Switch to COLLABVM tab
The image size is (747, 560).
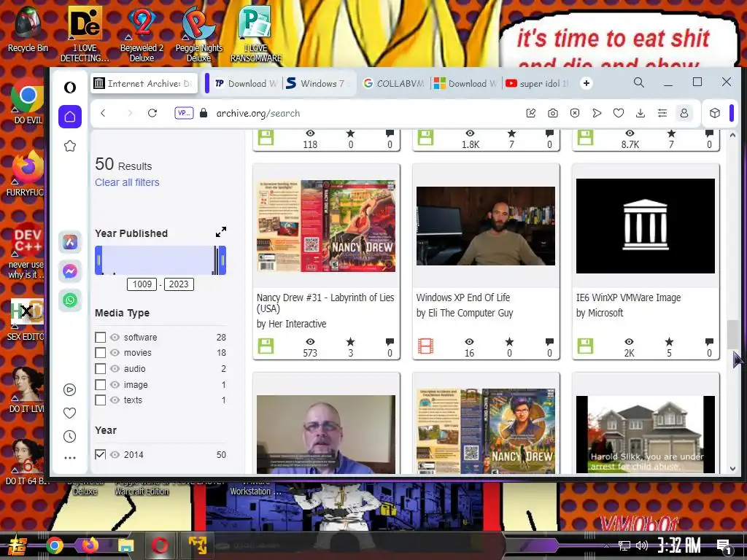coord(395,83)
